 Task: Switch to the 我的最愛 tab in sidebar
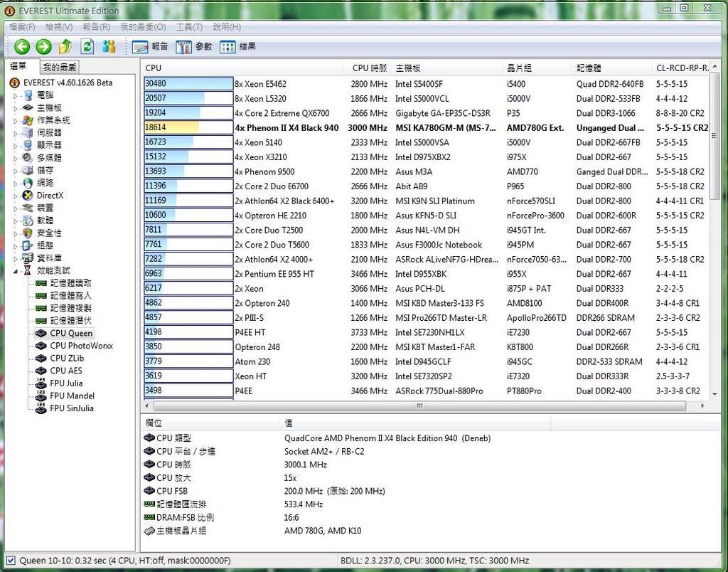point(60,68)
